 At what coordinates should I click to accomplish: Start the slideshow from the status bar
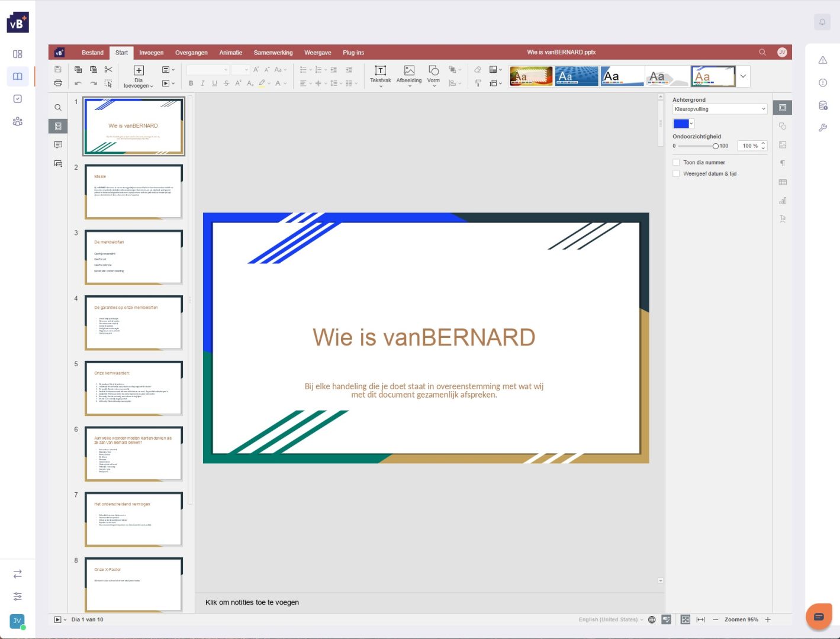click(x=57, y=619)
